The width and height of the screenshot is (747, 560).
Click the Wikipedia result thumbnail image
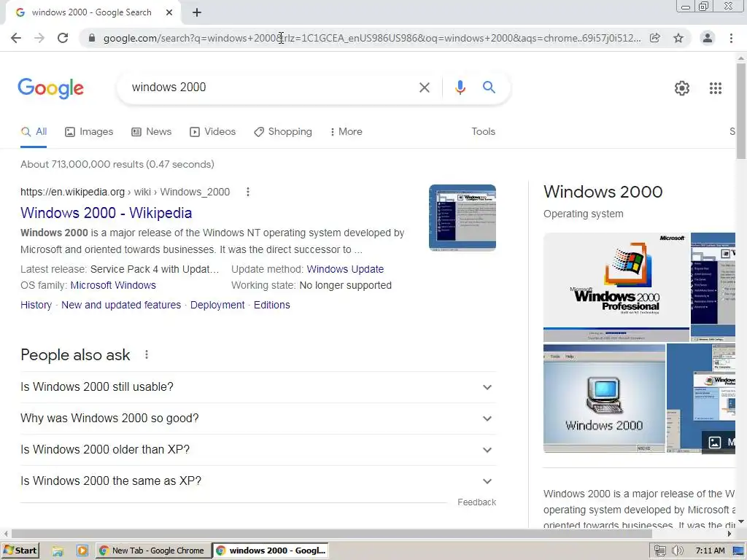coord(462,218)
